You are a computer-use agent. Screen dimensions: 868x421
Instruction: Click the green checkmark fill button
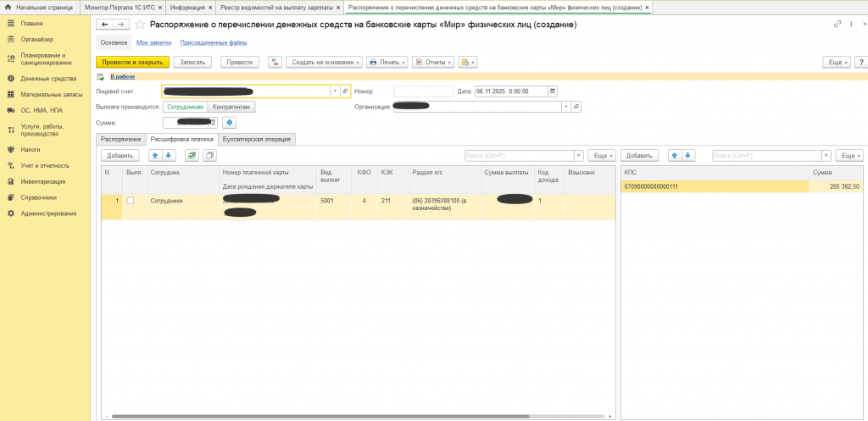192,156
